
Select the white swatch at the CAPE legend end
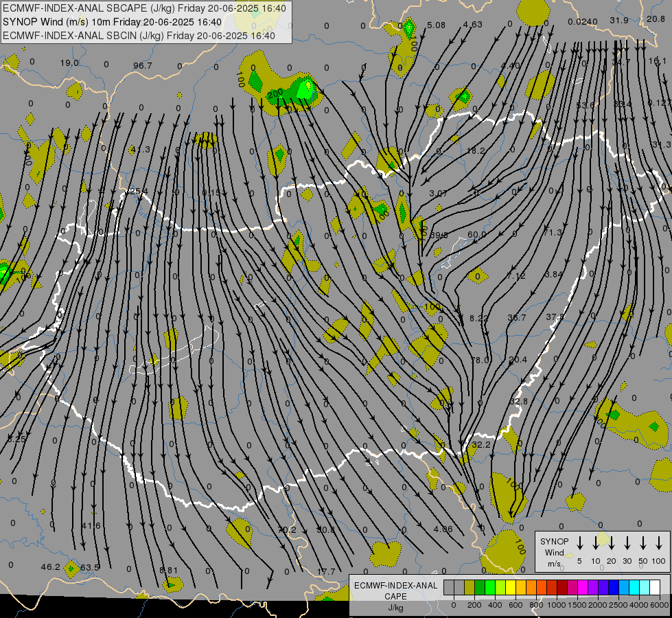tap(655, 588)
